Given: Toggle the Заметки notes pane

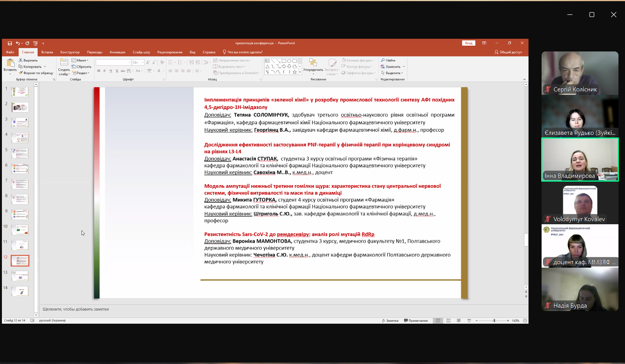Looking at the screenshot, I should pos(390,321).
